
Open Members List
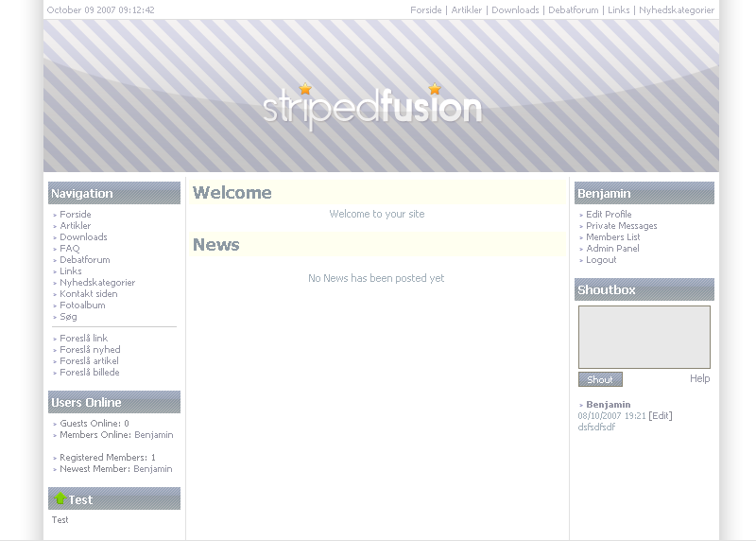click(x=613, y=237)
